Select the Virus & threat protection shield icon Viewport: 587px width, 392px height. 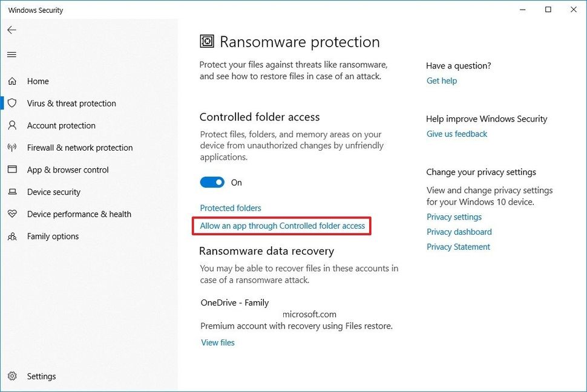[13, 103]
